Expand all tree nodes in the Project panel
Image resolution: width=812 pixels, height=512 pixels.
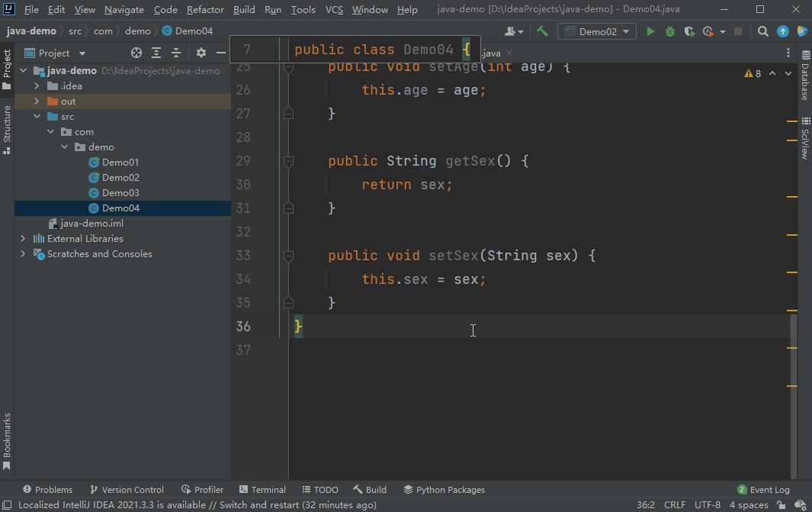coord(156,53)
